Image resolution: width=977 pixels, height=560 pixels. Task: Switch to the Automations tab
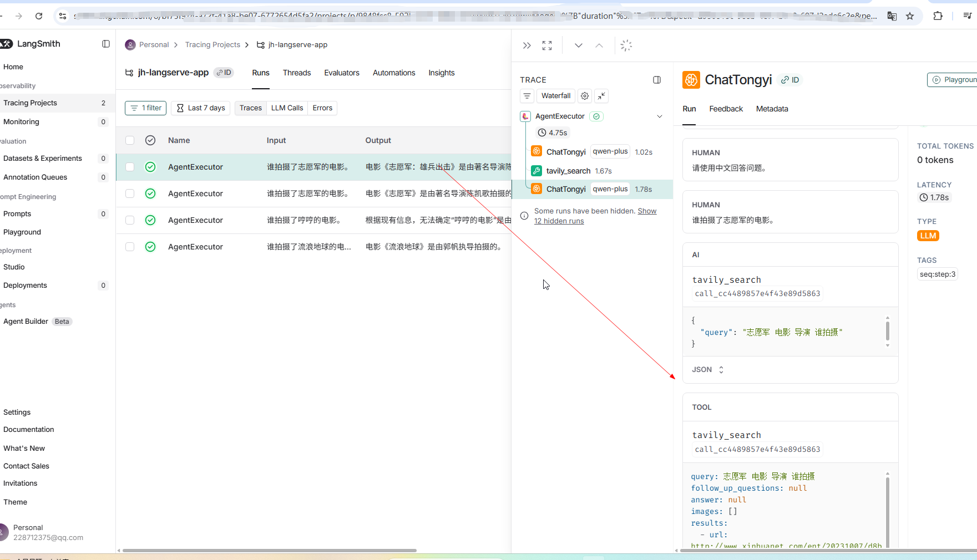coord(394,73)
